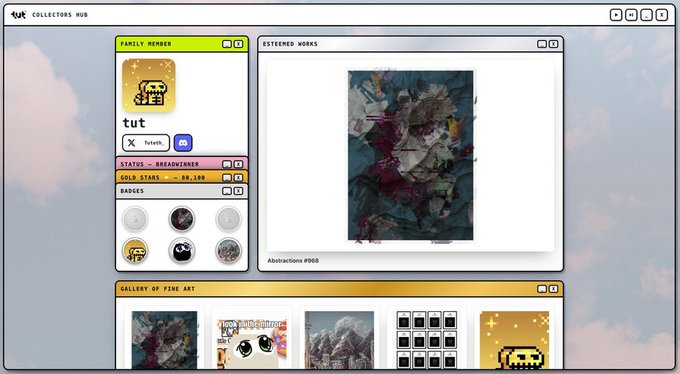Open the golden toast skull gallery thumbnail
This screenshot has width=680, height=374.
pyautogui.click(x=514, y=340)
